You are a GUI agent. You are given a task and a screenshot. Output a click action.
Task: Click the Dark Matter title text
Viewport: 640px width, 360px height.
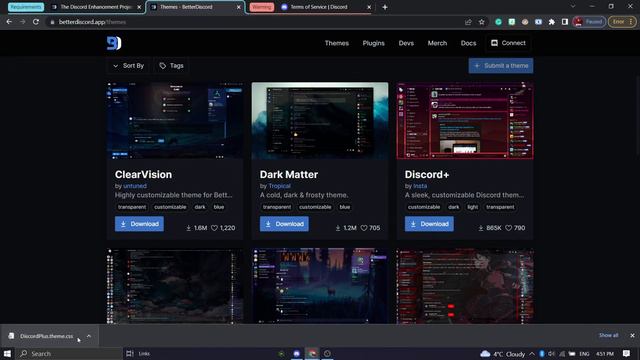[289, 174]
